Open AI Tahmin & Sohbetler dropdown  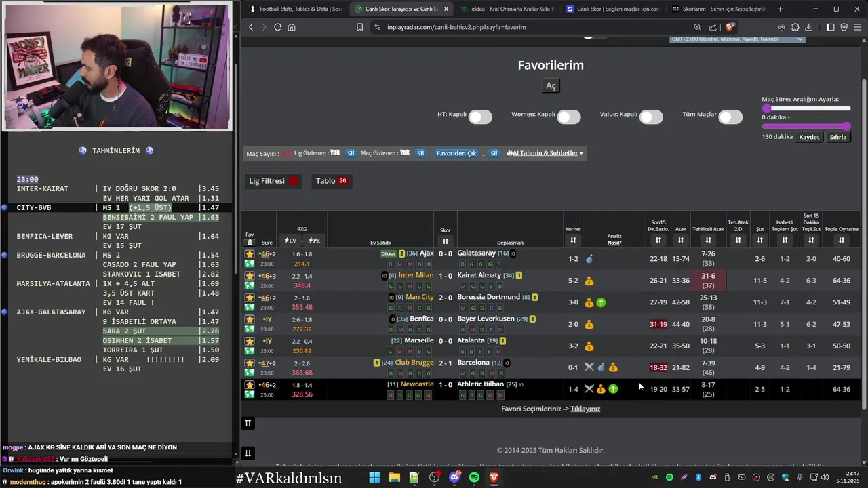(545, 153)
